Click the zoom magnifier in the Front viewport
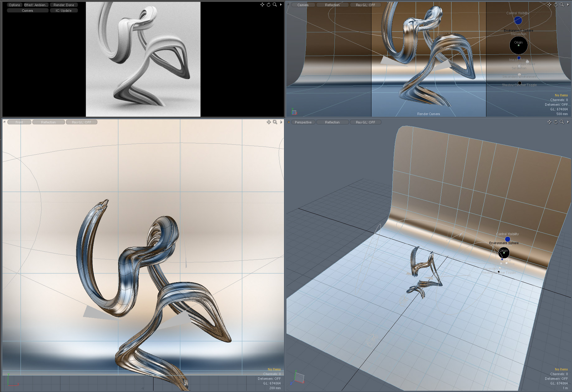The image size is (572, 392). [x=275, y=122]
